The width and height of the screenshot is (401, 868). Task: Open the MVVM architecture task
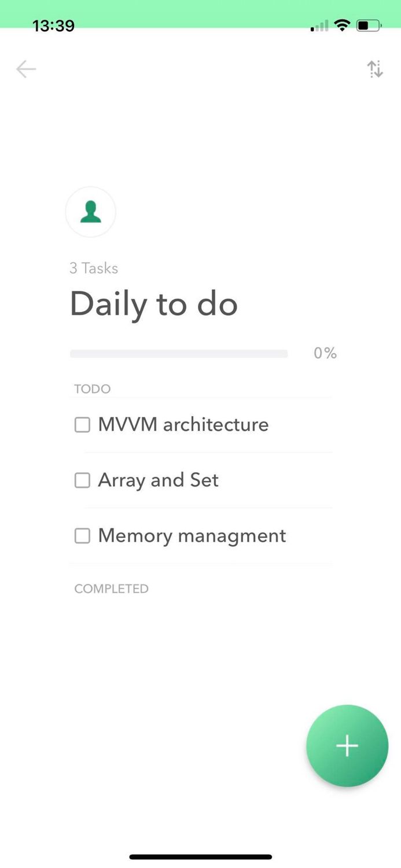pos(183,424)
